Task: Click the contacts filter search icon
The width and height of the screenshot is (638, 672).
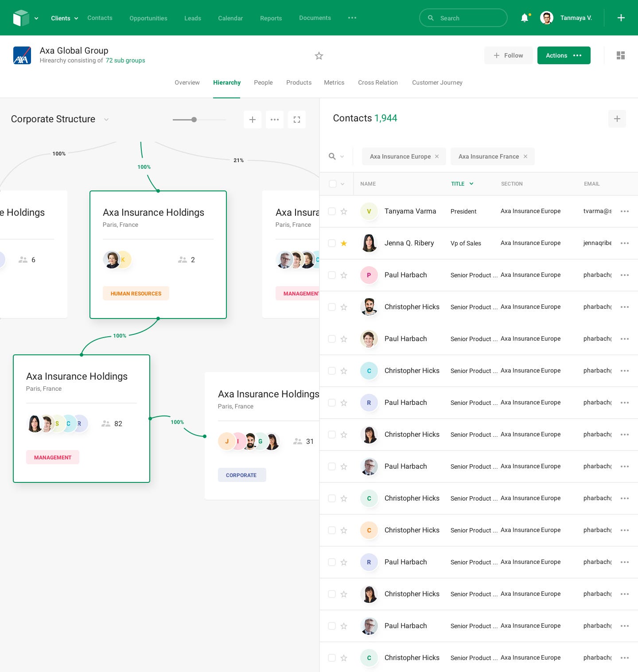Action: (332, 156)
